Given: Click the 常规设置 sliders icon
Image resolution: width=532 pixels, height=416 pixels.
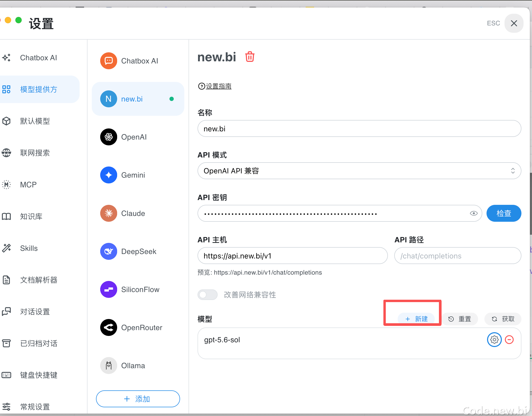Looking at the screenshot, I should 6,407.
